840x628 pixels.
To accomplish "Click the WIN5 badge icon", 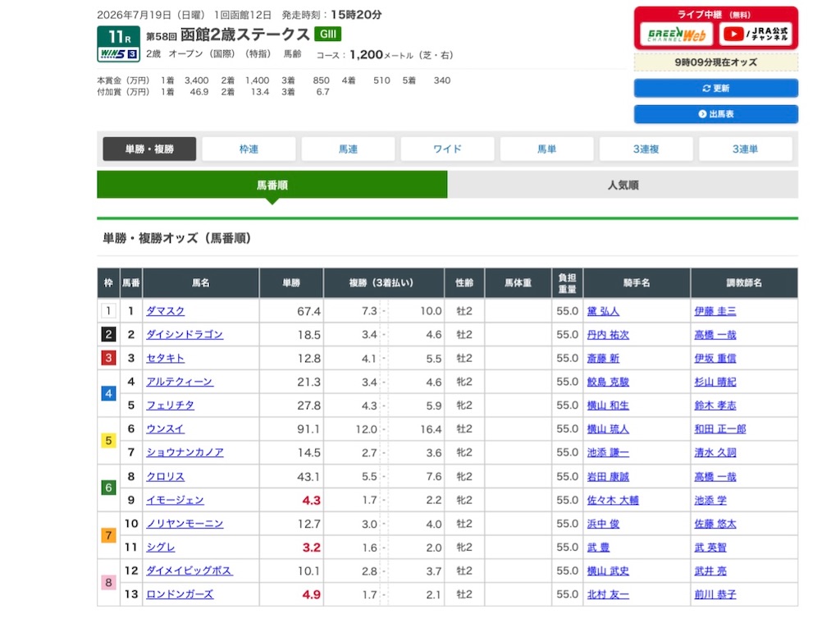I will [119, 54].
